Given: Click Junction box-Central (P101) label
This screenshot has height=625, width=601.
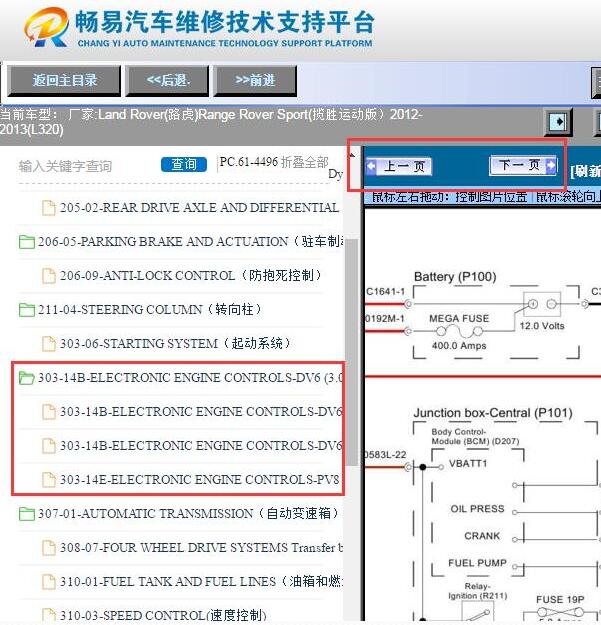Looking at the screenshot, I should pos(493,413).
